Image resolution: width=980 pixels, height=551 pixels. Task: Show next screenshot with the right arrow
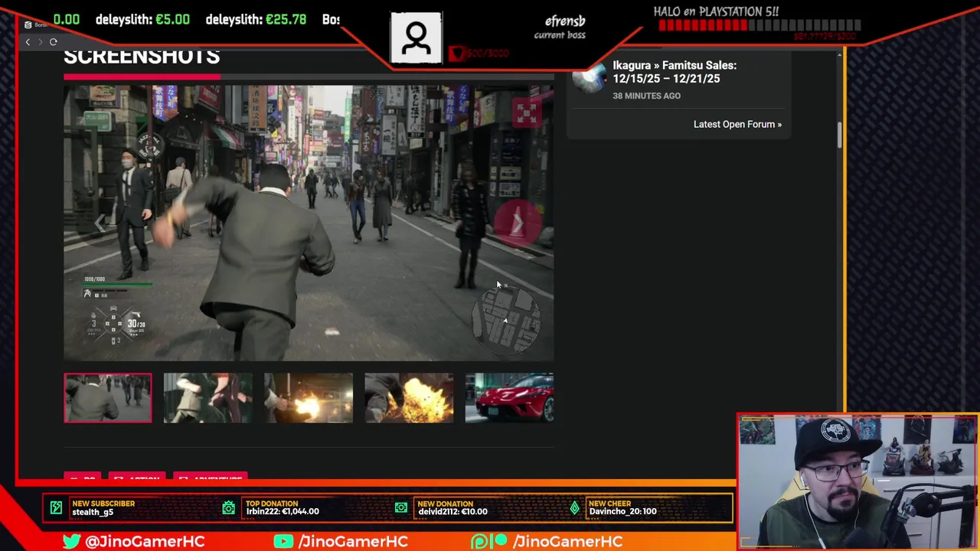[518, 223]
